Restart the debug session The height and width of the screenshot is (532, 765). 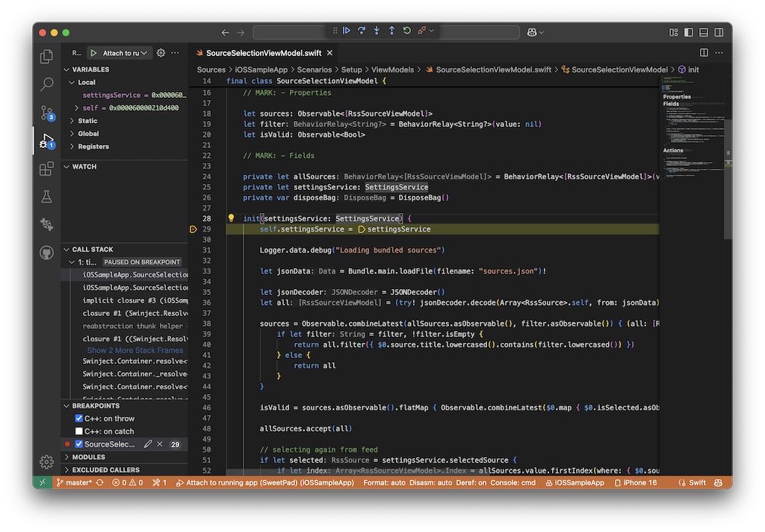click(x=406, y=31)
